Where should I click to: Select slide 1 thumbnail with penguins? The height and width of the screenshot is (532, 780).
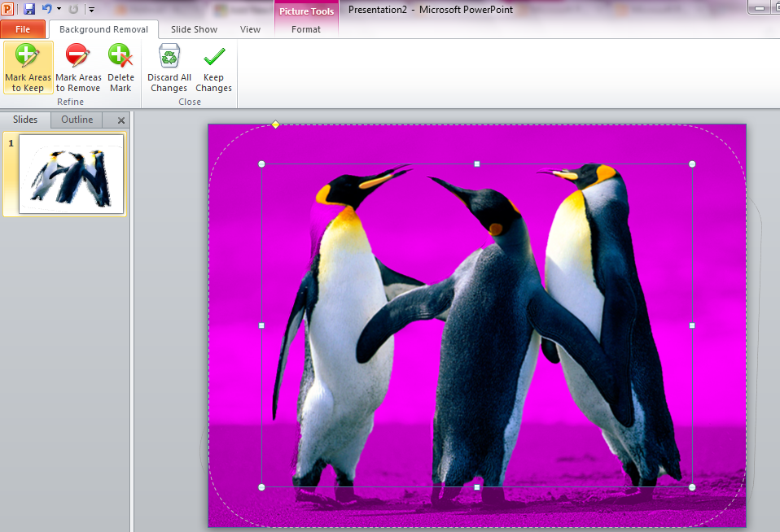pyautogui.click(x=71, y=174)
